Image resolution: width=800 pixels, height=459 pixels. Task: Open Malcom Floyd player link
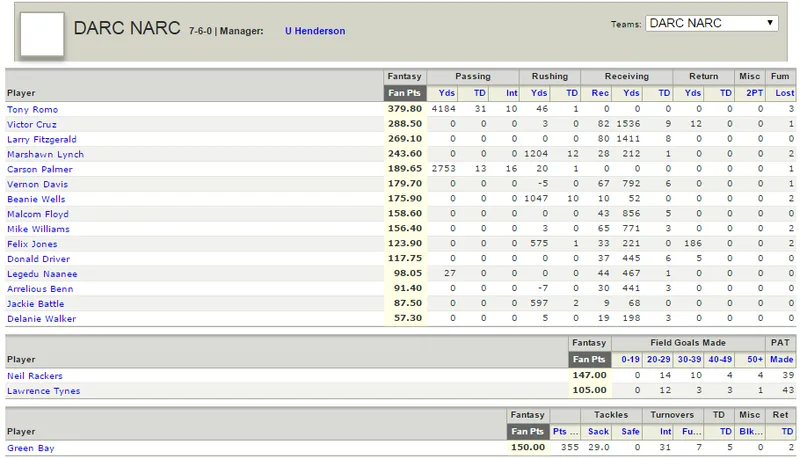coord(37,214)
